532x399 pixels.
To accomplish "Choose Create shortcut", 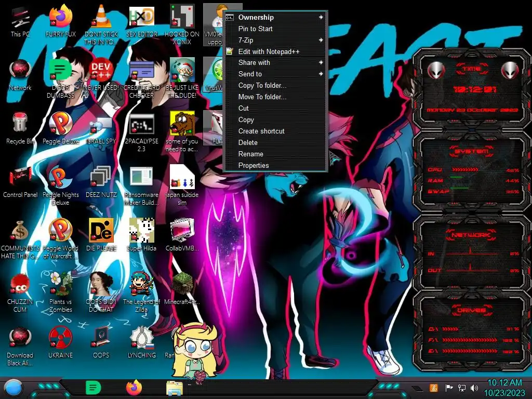I will pyautogui.click(x=275, y=131).
